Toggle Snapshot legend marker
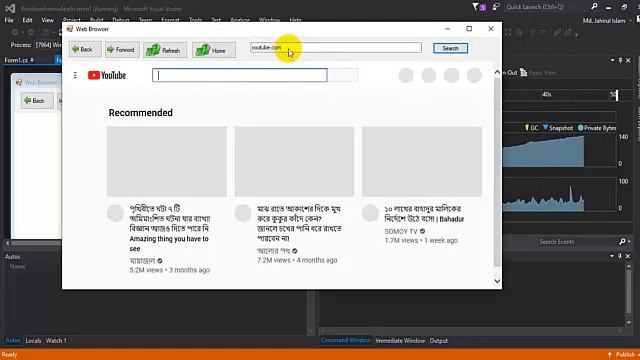Image resolution: width=640 pixels, height=360 pixels. [x=558, y=128]
